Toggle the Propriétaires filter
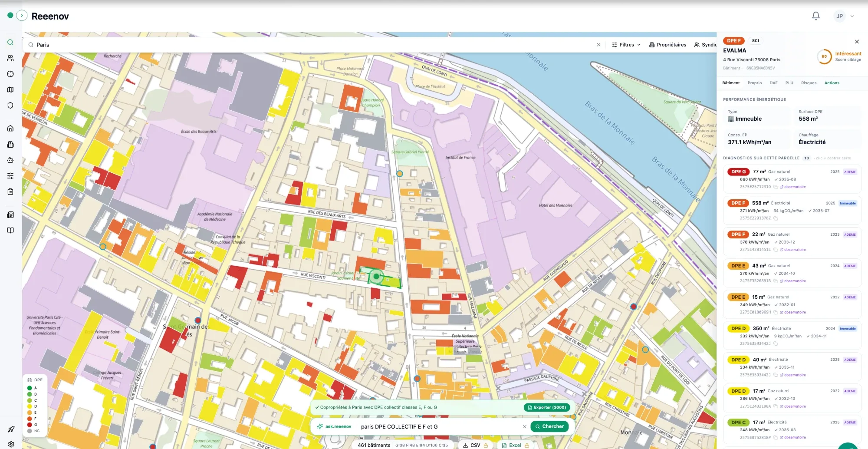Screen dimensions: 868x449 coord(667,45)
